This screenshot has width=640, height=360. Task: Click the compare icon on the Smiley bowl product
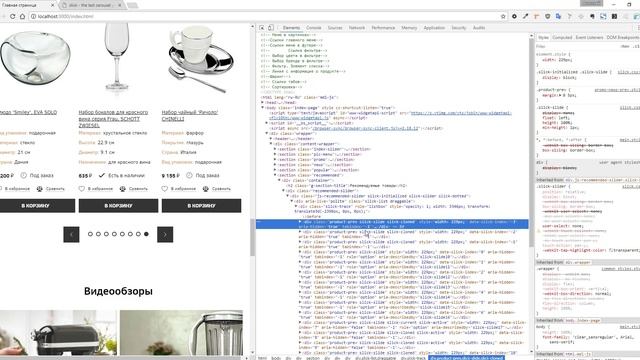click(x=40, y=189)
